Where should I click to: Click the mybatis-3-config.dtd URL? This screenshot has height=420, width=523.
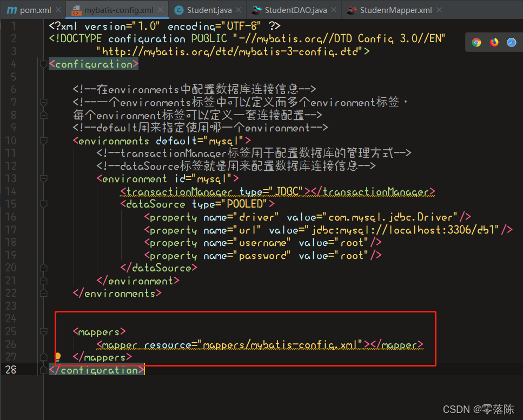point(233,51)
